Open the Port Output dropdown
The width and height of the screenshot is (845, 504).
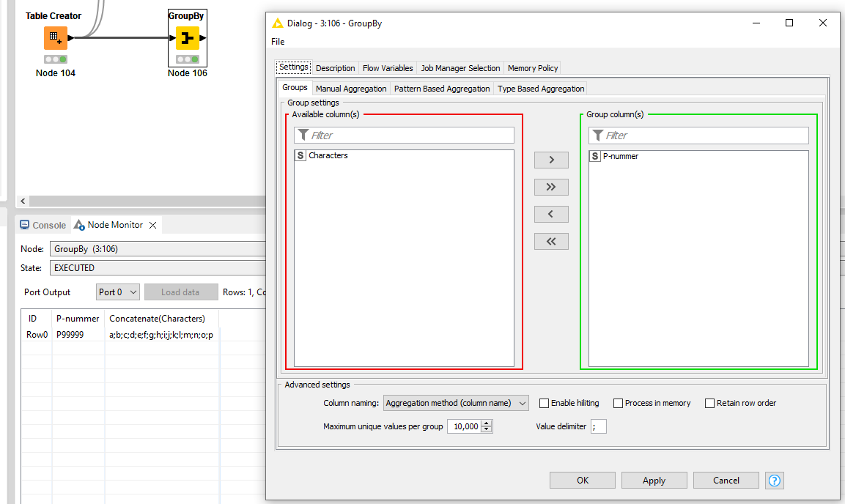(x=117, y=292)
